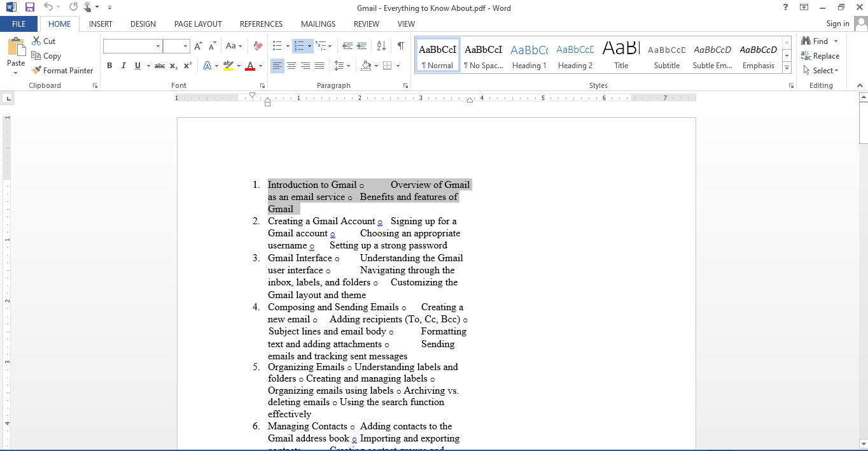Apply the Subtitle style
This screenshot has width=868, height=451.
tap(667, 55)
